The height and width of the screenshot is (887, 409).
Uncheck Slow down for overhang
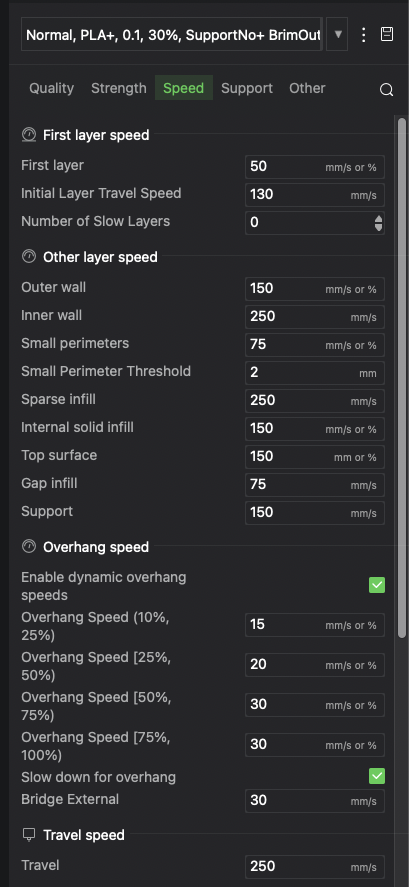377,776
